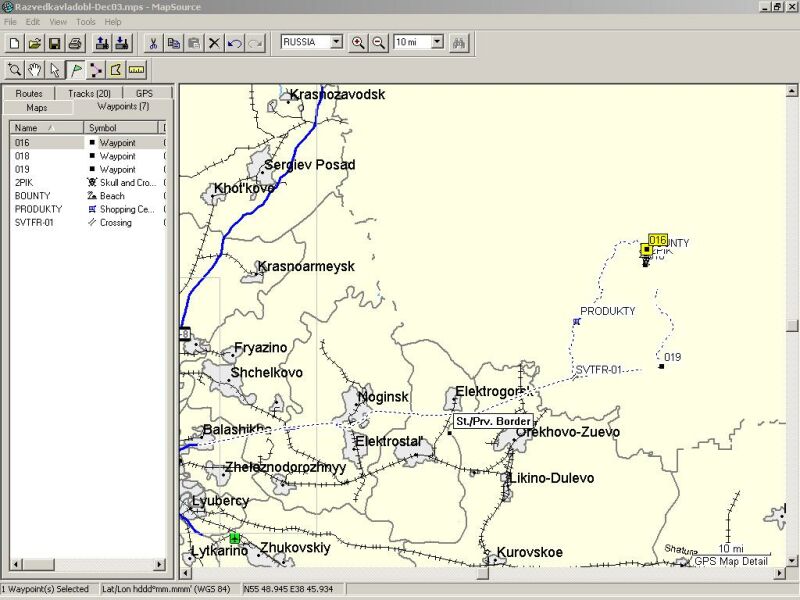The height and width of the screenshot is (600, 800).
Task: Select the 2PIK waypoint row
Action: [88, 183]
